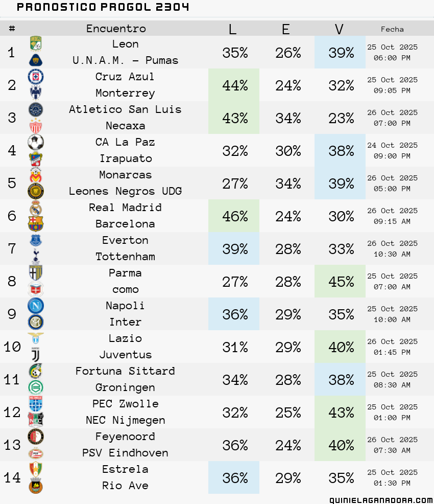This screenshot has height=504, width=434.
Task: Select the blue 39% Pumas visitor cell
Action: [340, 52]
